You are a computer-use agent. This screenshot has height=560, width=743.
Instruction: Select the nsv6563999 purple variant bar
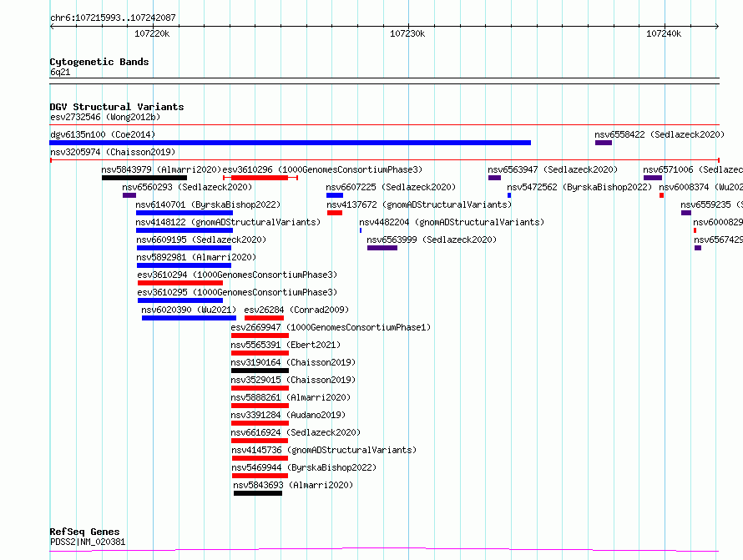coord(382,248)
